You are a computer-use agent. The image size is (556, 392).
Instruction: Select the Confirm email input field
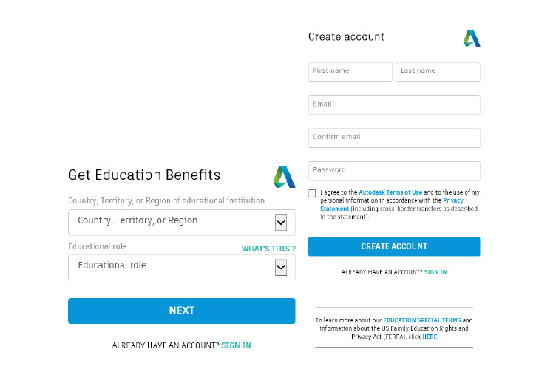click(x=394, y=138)
